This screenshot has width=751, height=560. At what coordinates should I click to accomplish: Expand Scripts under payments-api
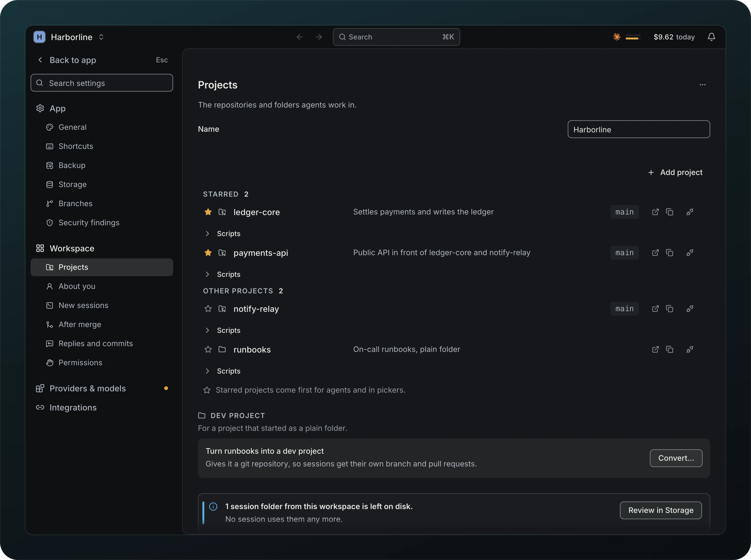pos(222,274)
